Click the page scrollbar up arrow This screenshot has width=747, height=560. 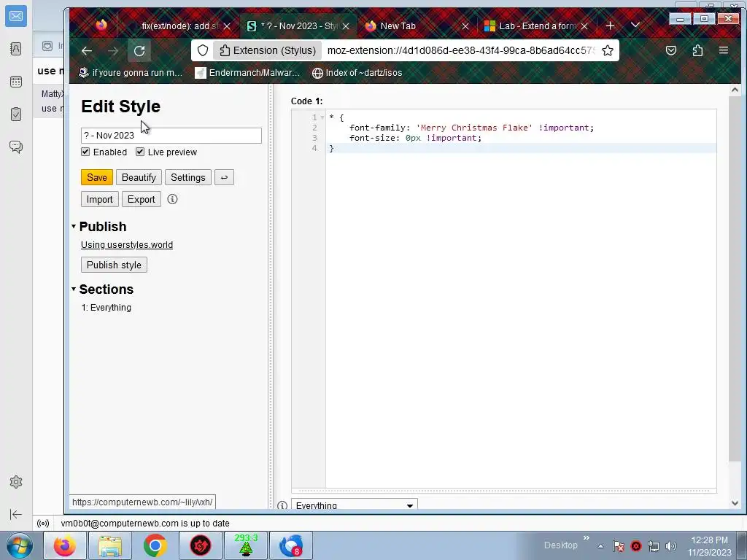pyautogui.click(x=735, y=90)
